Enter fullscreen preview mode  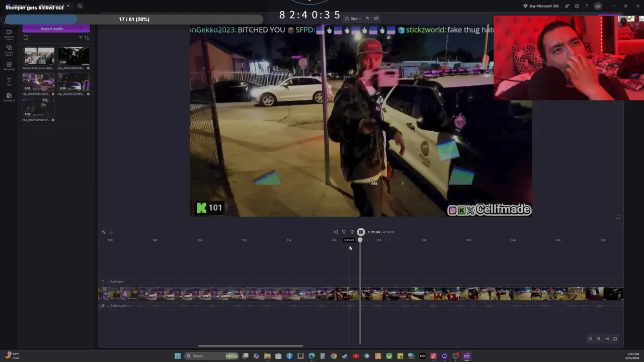[617, 217]
